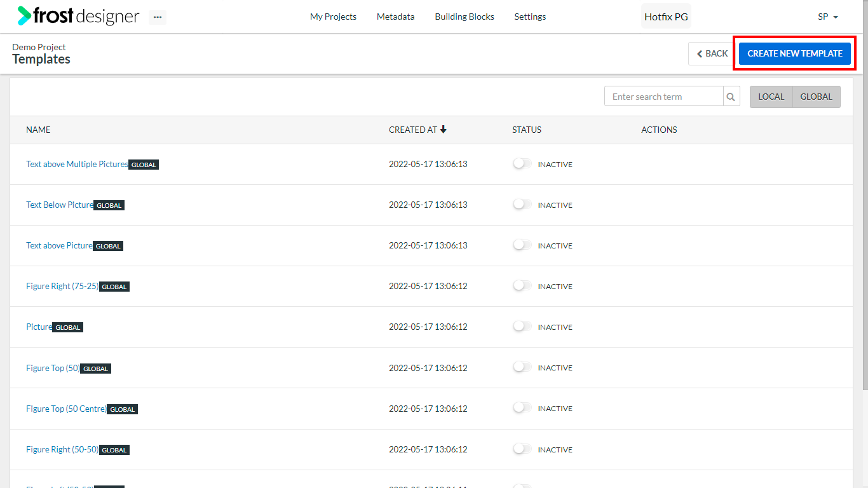Viewport: 868px width, 488px height.
Task: Click the Hotfix PG label
Action: pyautogui.click(x=666, y=17)
